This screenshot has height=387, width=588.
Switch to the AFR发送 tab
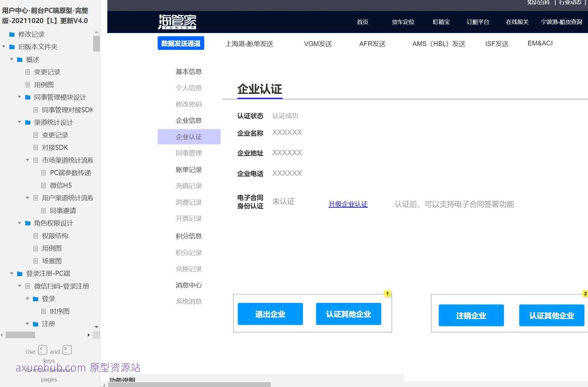pyautogui.click(x=372, y=44)
